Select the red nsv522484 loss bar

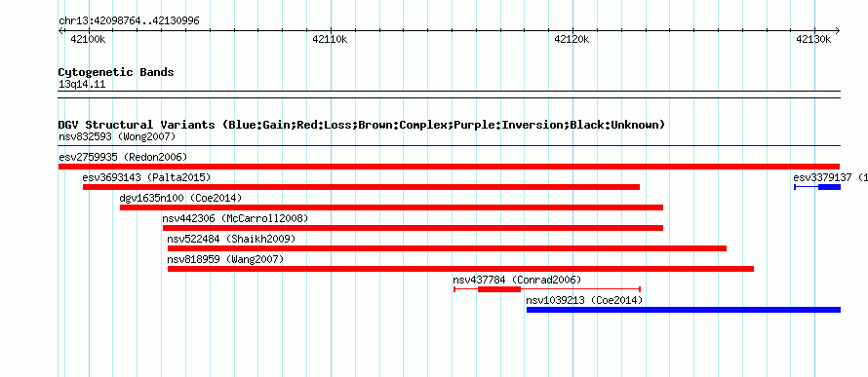447,248
